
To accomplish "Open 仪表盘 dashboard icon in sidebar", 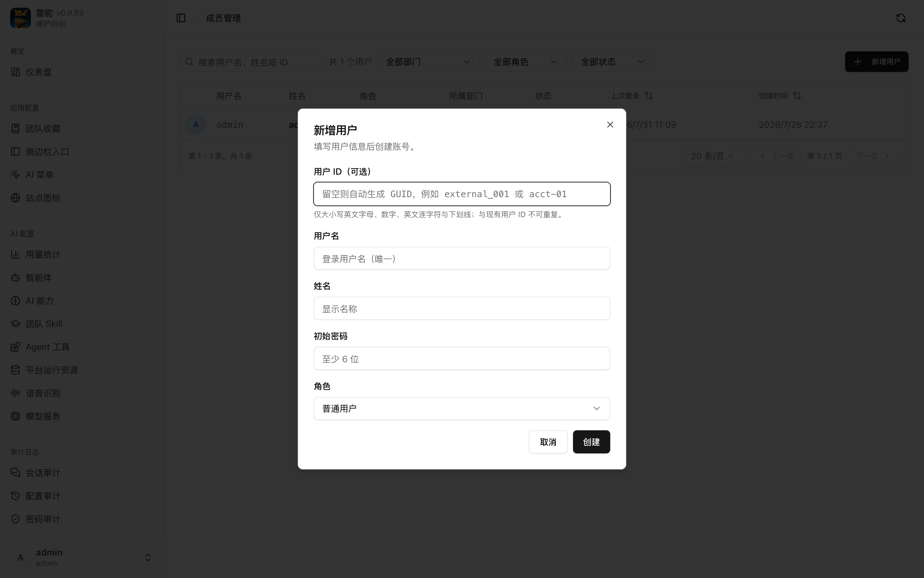I will (x=15, y=72).
